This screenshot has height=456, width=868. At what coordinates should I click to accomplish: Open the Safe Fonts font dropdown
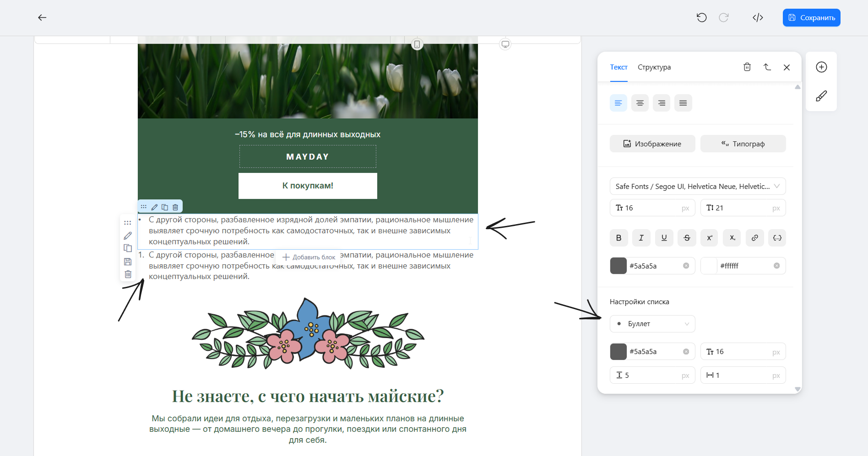tap(698, 186)
